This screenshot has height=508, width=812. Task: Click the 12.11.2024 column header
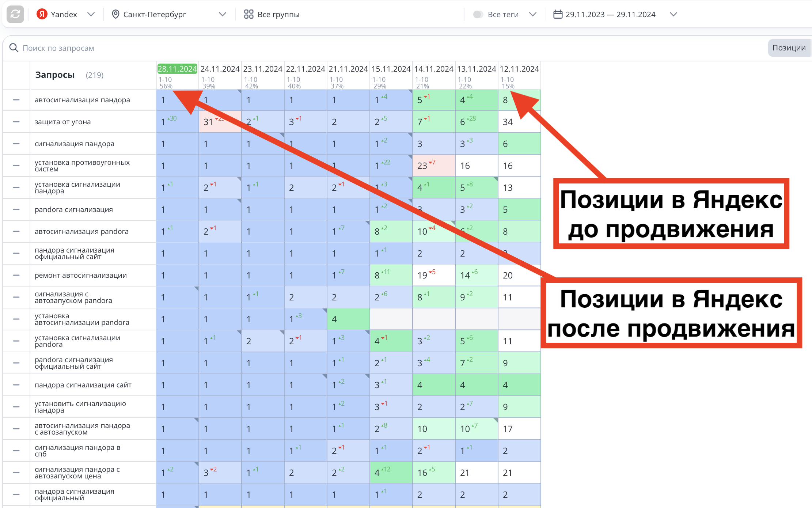pyautogui.click(x=519, y=69)
